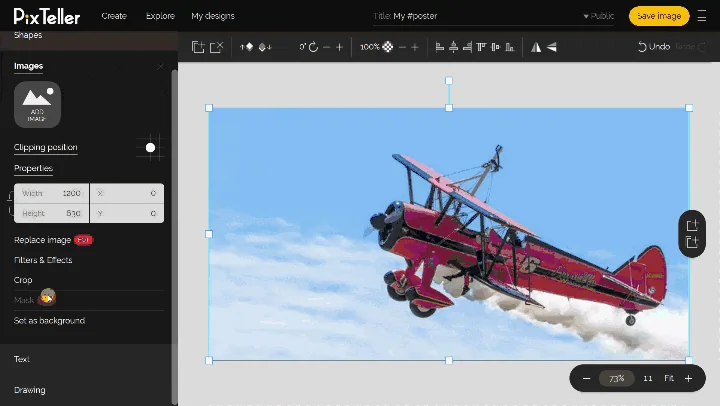Increase opacity with the plus button

(415, 47)
